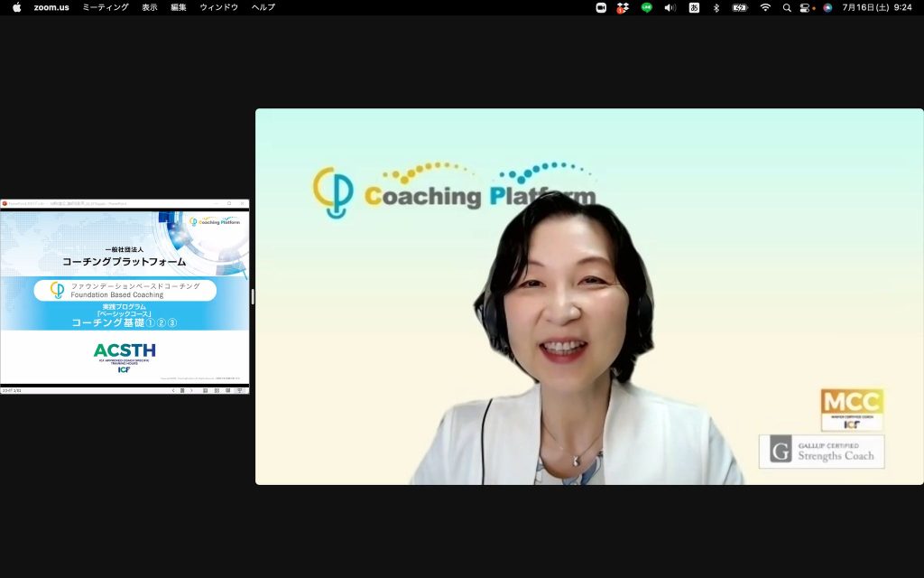The width and height of the screenshot is (924, 578).
Task: Click the Zoom camera menu bar icon
Action: coord(601,7)
